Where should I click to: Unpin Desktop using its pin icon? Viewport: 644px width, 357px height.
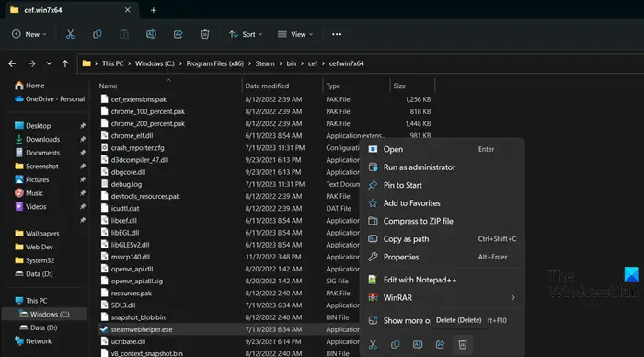point(83,126)
